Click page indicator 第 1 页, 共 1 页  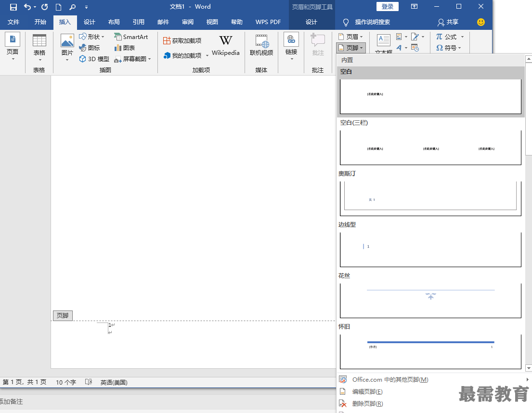click(25, 382)
